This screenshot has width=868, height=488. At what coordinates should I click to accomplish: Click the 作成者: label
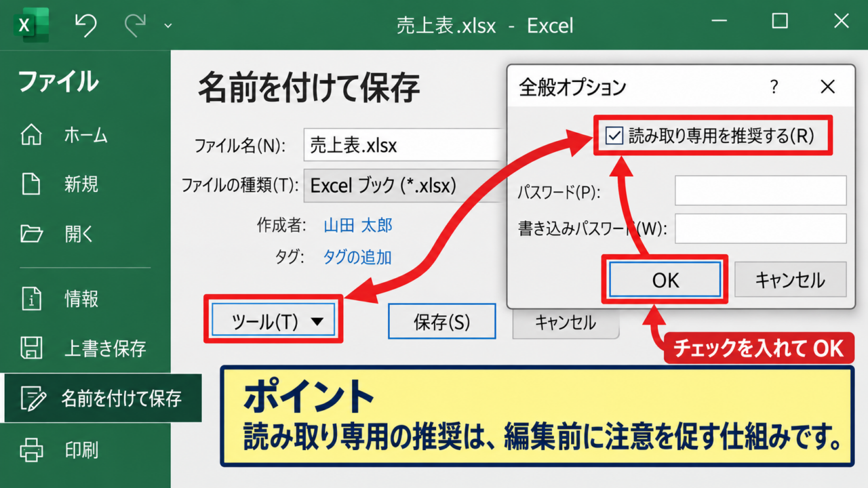point(281,226)
